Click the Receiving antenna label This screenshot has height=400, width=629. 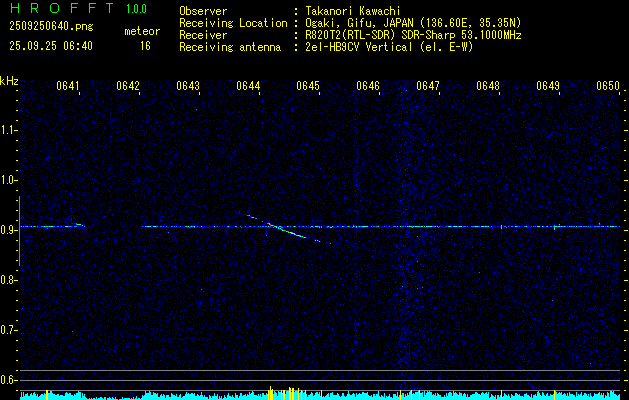[230, 47]
